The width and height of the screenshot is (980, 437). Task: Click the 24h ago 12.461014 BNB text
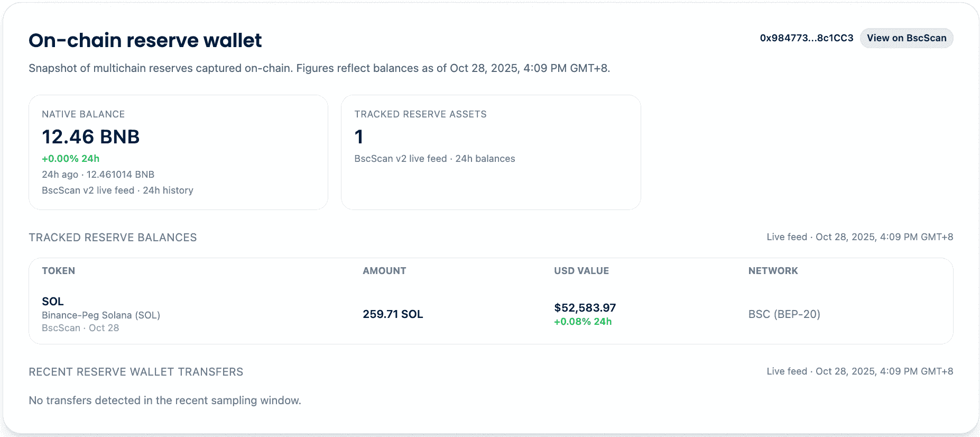point(98,175)
